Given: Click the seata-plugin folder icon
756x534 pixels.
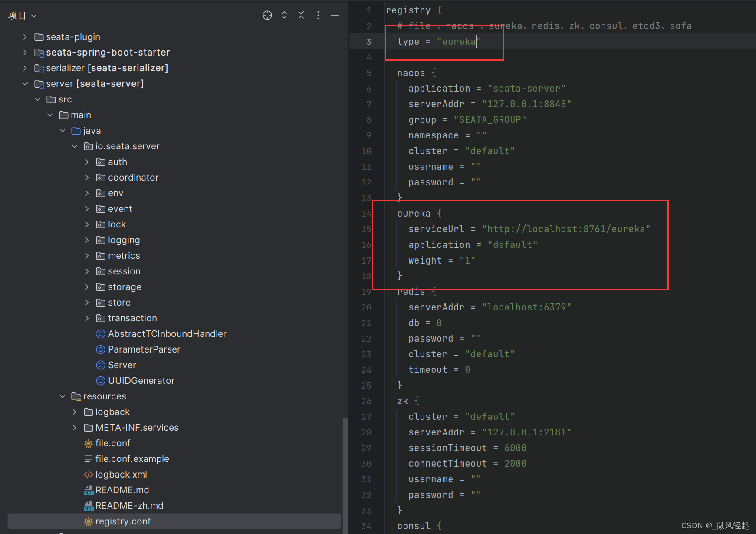Looking at the screenshot, I should tap(39, 37).
